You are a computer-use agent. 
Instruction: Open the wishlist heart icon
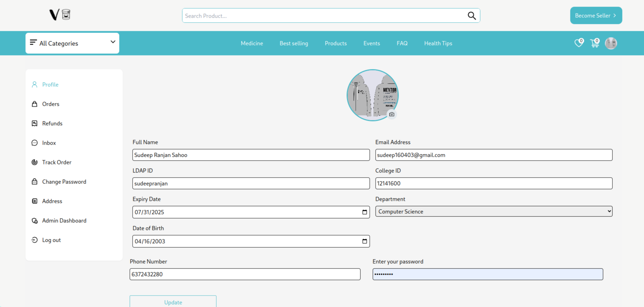[x=578, y=43]
